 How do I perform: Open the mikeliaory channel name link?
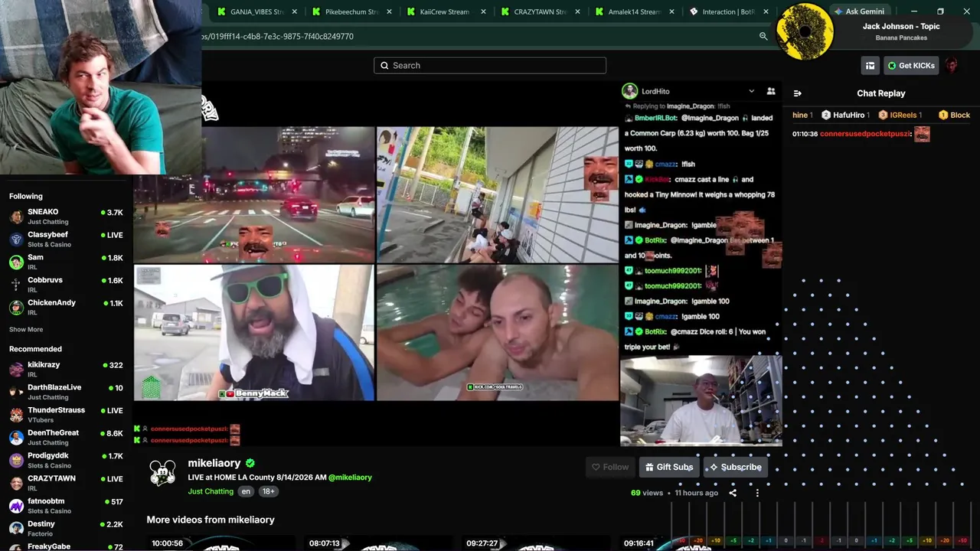[214, 463]
